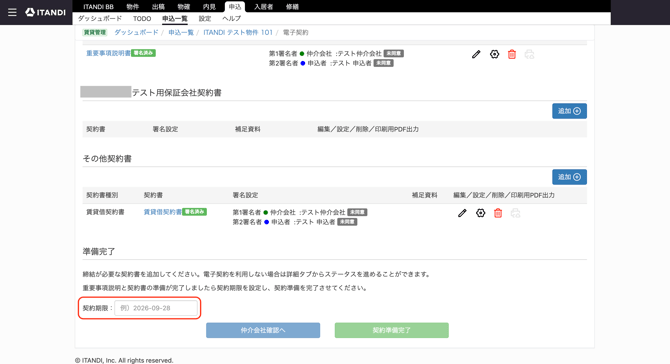The width and height of the screenshot is (670, 364).
Task: Click the ITANDI logo
Action: click(x=45, y=12)
